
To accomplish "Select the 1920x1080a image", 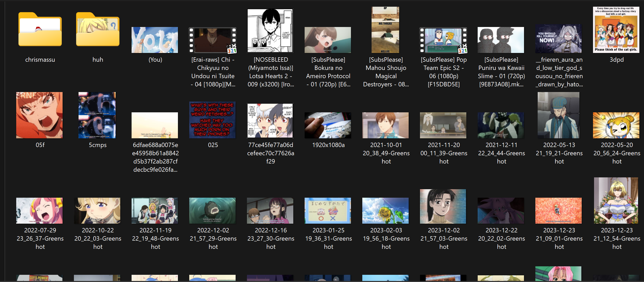I will pyautogui.click(x=328, y=125).
